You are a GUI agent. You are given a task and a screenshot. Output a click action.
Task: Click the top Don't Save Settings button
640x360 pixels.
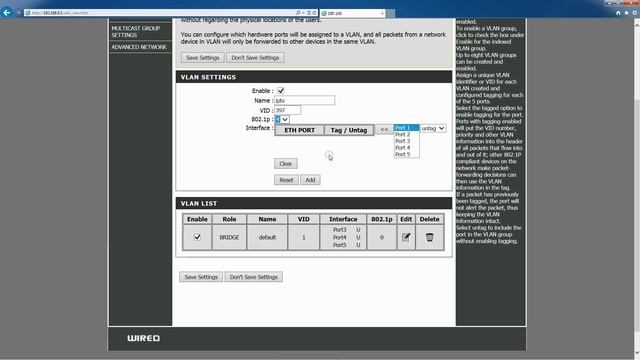[255, 58]
